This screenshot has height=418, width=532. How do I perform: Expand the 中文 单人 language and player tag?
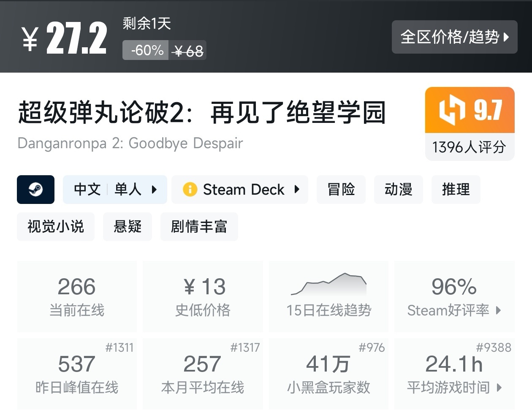pos(115,190)
